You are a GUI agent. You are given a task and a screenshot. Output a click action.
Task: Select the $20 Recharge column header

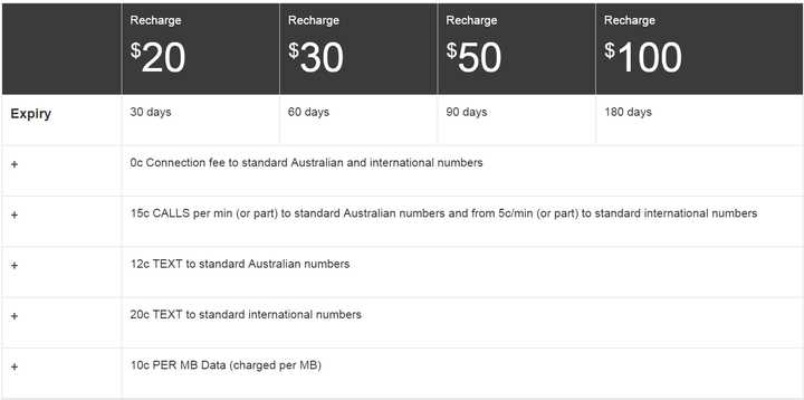[x=200, y=49]
